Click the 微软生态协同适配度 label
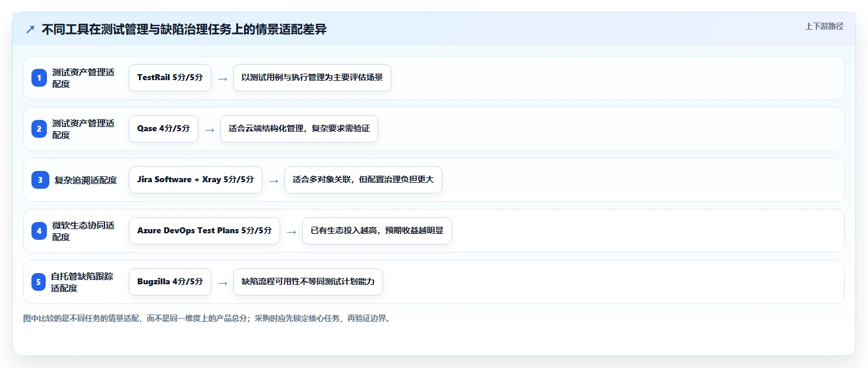The height and width of the screenshot is (368, 868). click(83, 231)
